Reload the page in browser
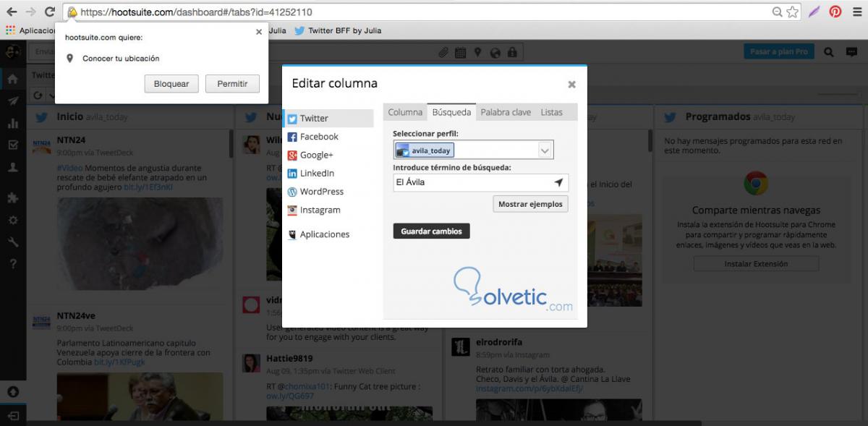Image resolution: width=868 pixels, height=426 pixels. [x=49, y=12]
